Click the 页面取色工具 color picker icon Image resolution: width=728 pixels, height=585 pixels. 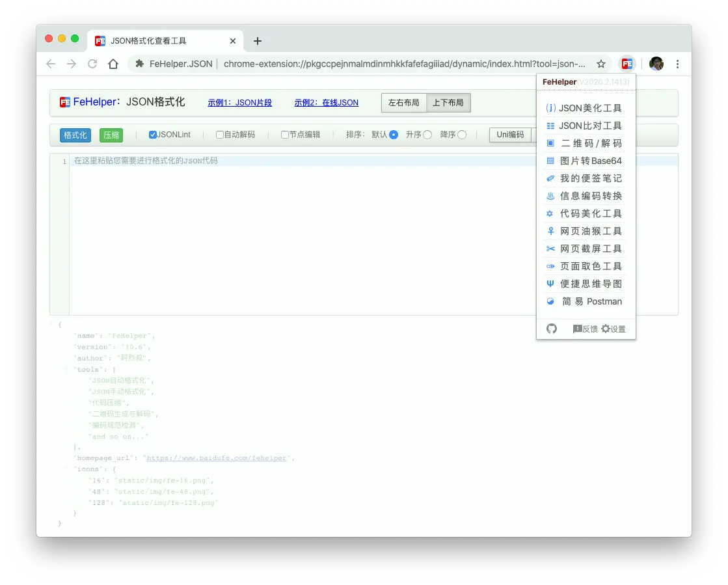coord(550,266)
